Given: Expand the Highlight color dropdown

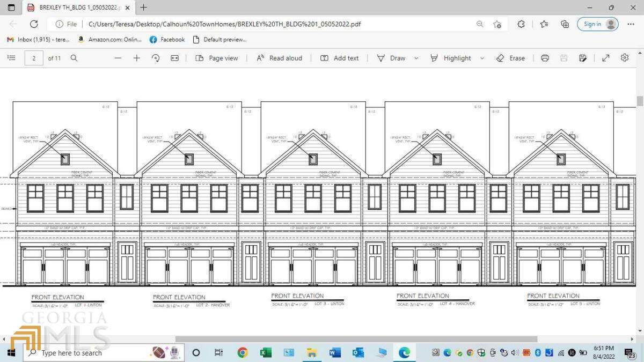Looking at the screenshot, I should click(x=482, y=58).
